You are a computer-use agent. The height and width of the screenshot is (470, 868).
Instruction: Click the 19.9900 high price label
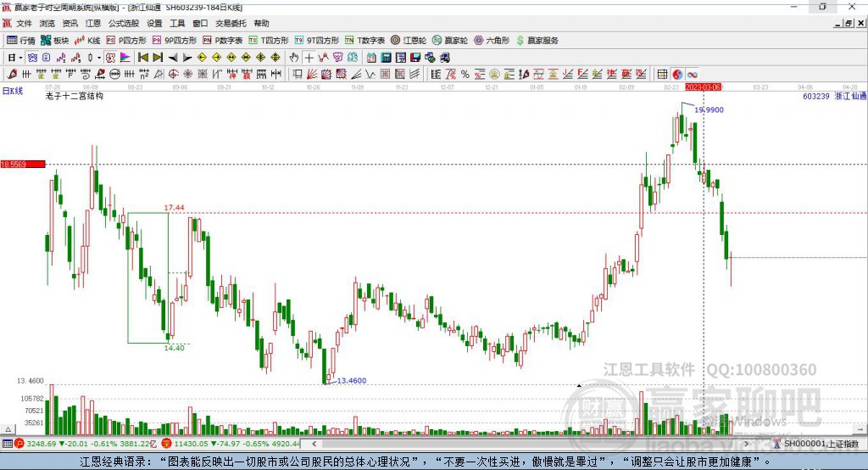point(709,109)
